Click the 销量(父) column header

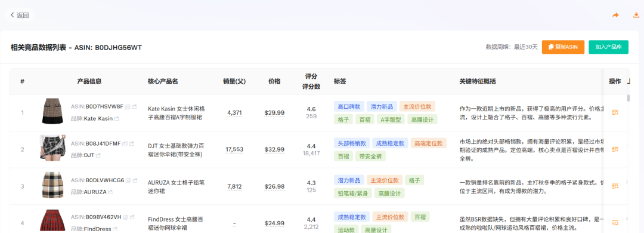(x=234, y=81)
